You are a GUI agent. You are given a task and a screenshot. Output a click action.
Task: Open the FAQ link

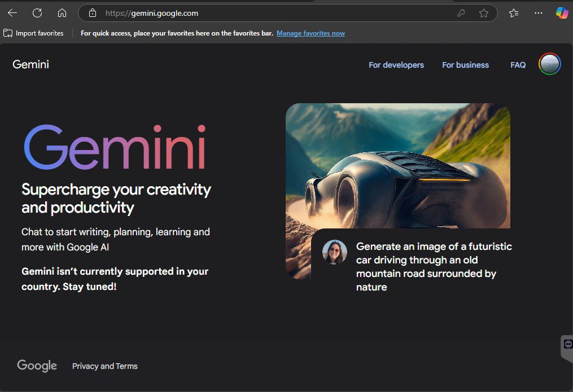pyautogui.click(x=518, y=65)
